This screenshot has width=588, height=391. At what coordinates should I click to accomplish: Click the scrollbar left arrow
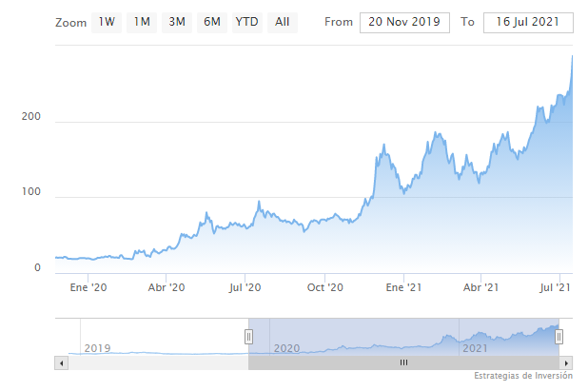coord(62,362)
